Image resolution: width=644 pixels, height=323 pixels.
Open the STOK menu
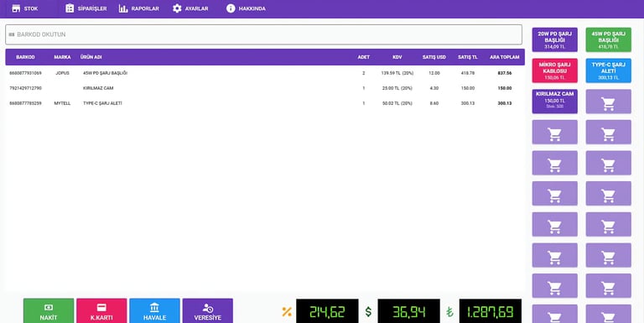(25, 8)
